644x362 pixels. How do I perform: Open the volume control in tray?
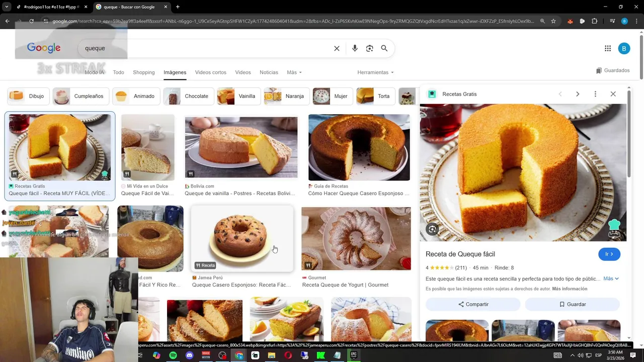click(x=581, y=355)
